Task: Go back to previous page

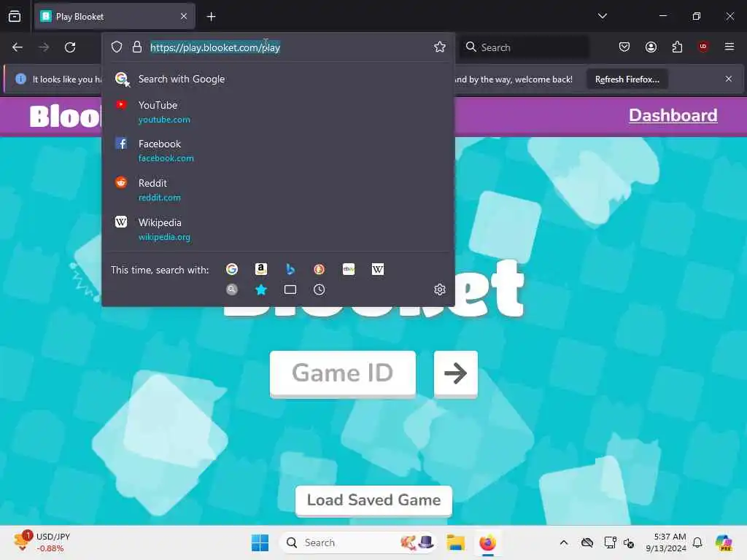Action: click(x=18, y=47)
